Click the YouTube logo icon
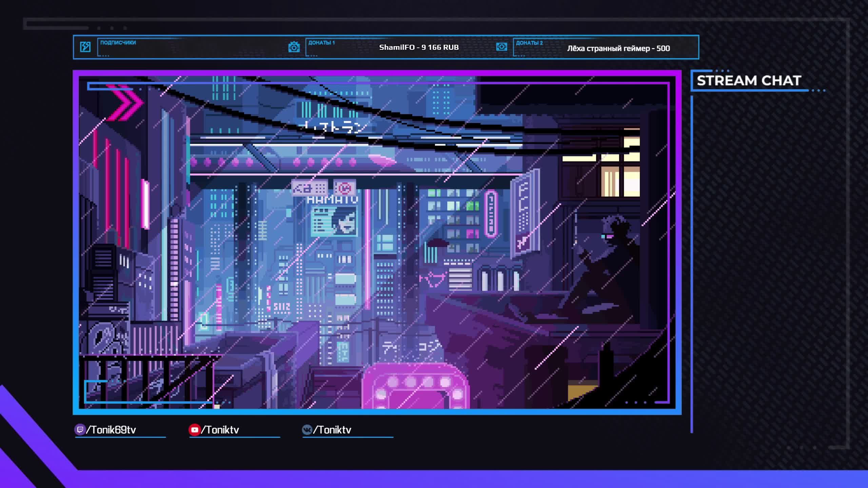Viewport: 868px width, 488px height. [x=194, y=430]
